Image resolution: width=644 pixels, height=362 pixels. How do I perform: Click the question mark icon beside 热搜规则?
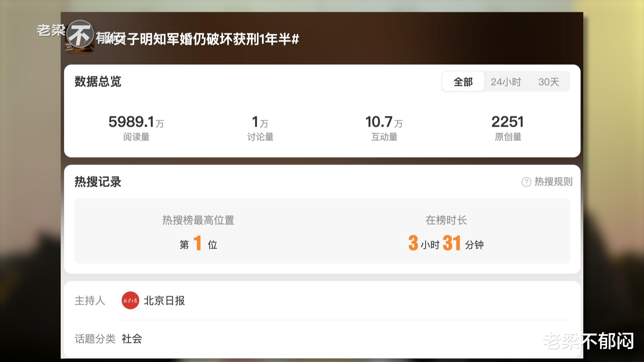click(526, 182)
